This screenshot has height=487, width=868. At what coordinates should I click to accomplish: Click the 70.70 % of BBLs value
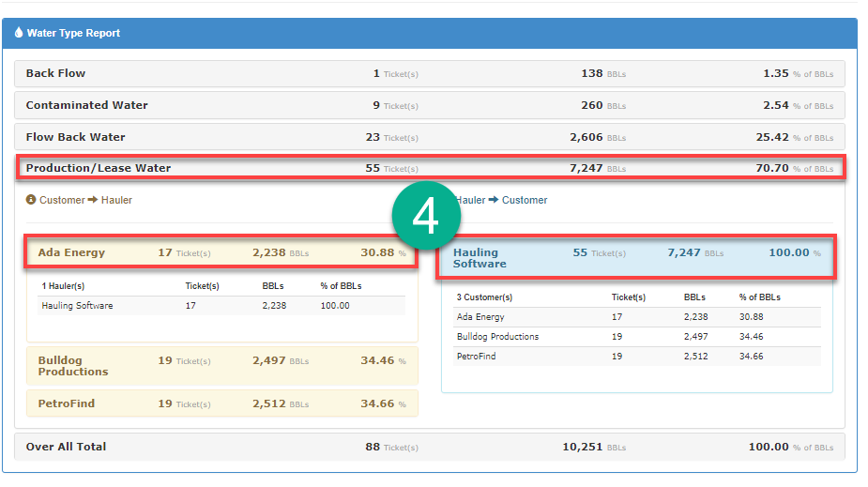[795, 168]
